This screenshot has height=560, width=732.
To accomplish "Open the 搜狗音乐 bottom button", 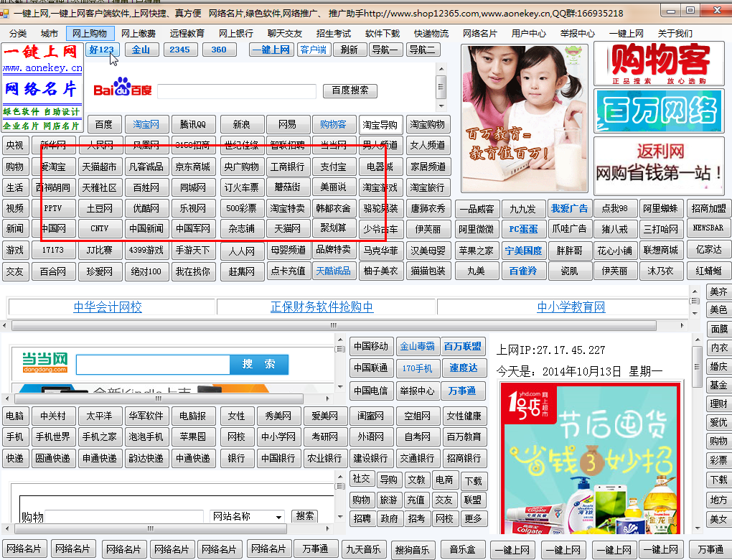I will [x=412, y=550].
